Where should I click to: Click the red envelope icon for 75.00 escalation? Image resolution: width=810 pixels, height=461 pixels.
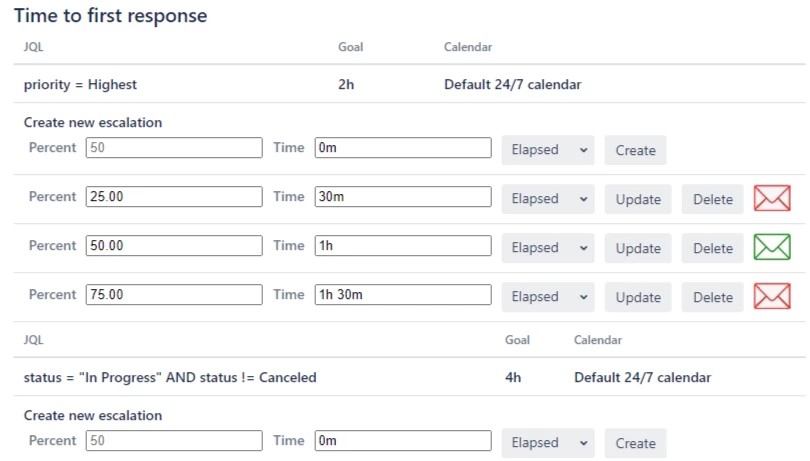(772, 296)
